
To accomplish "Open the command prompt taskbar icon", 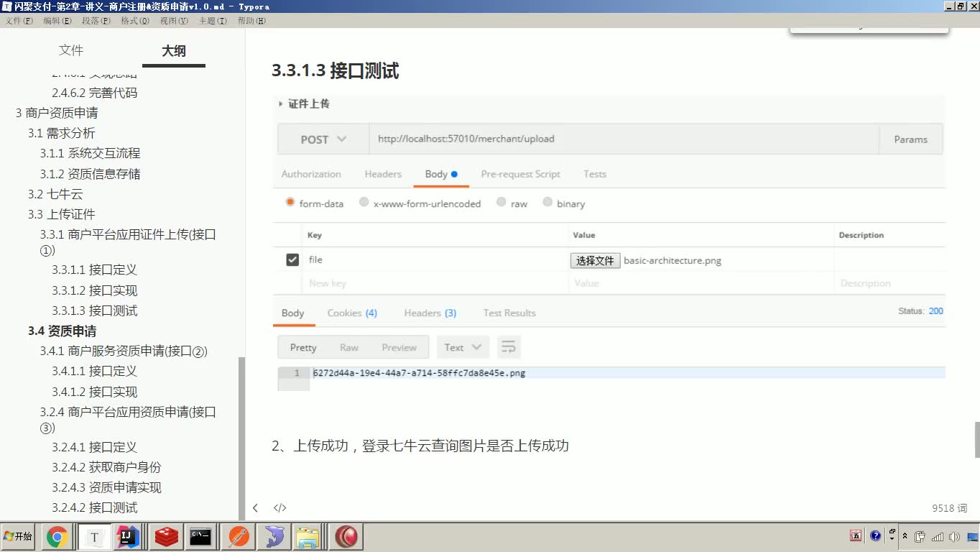I will pos(202,536).
